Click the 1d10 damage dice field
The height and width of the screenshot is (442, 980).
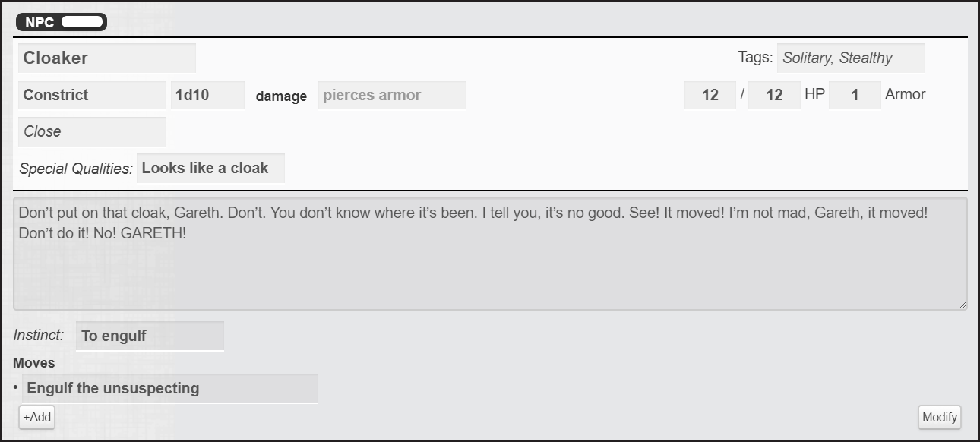tap(207, 95)
